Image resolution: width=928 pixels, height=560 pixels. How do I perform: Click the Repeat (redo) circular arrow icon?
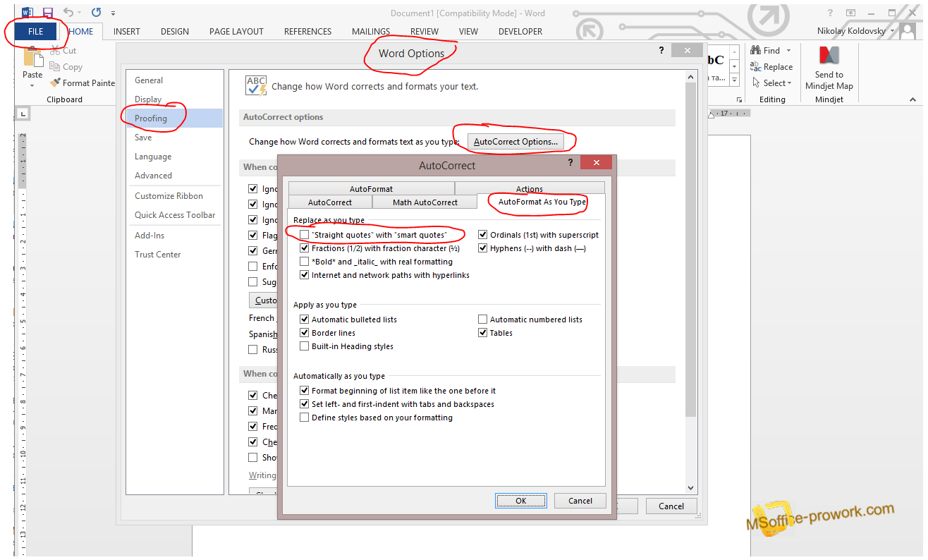96,13
